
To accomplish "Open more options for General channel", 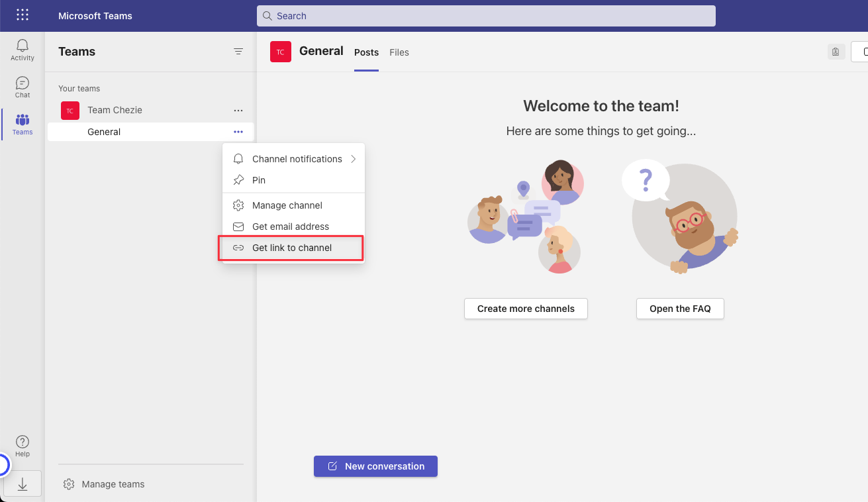I will pos(238,132).
